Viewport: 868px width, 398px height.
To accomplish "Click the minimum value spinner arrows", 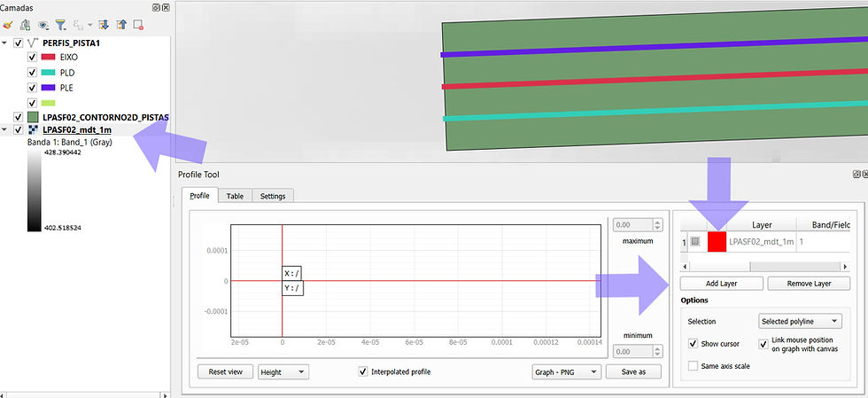I will pyautogui.click(x=657, y=351).
